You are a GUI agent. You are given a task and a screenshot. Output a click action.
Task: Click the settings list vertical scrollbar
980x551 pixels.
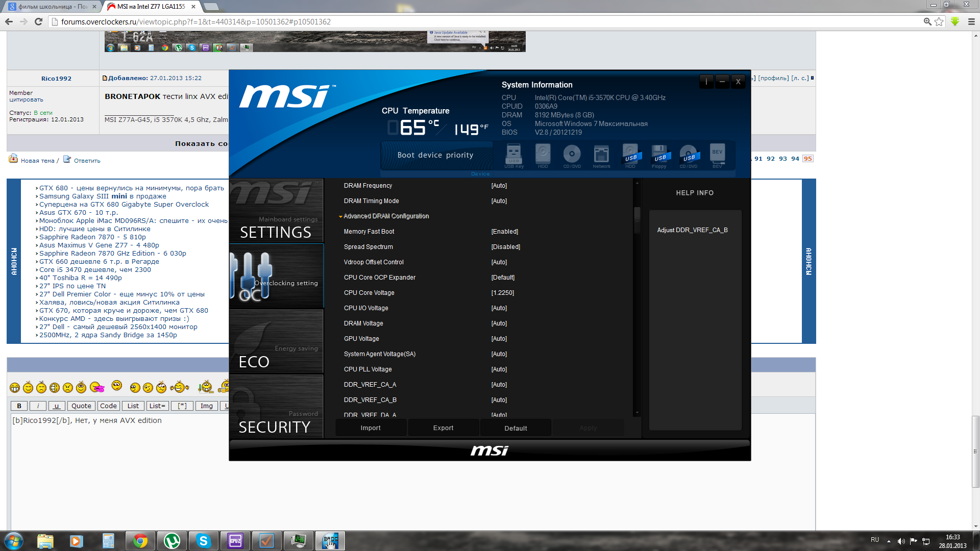coord(636,306)
